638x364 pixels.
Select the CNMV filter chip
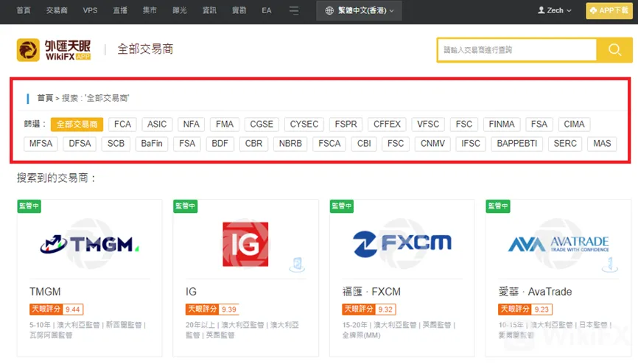432,144
